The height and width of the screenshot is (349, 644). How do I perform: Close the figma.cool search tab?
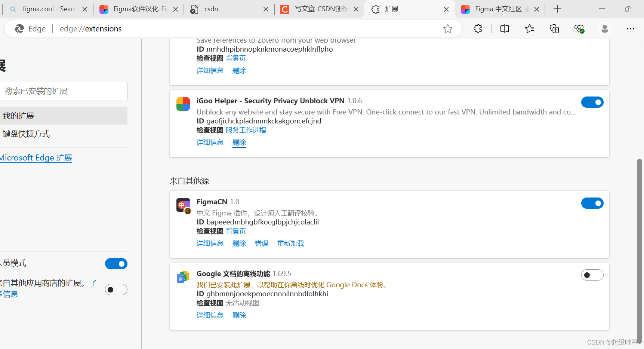click(x=85, y=9)
